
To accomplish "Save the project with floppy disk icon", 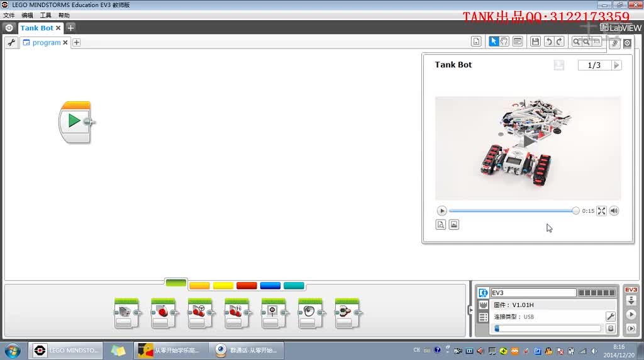I will [535, 42].
